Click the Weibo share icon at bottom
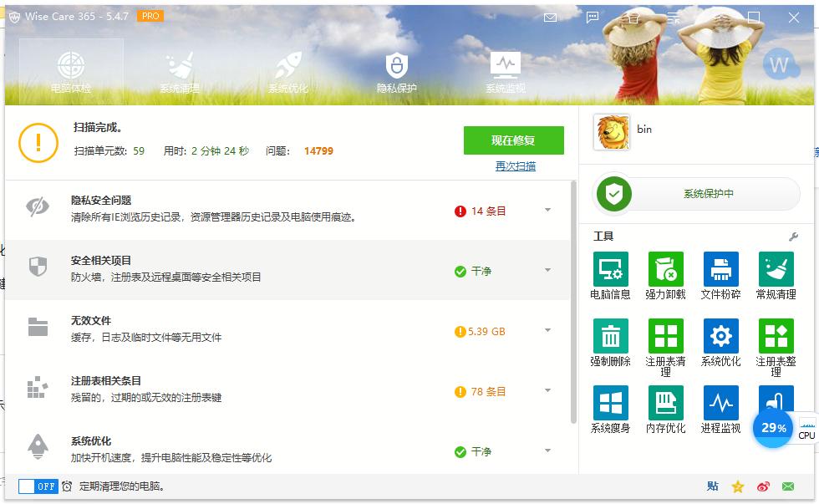 (x=760, y=486)
